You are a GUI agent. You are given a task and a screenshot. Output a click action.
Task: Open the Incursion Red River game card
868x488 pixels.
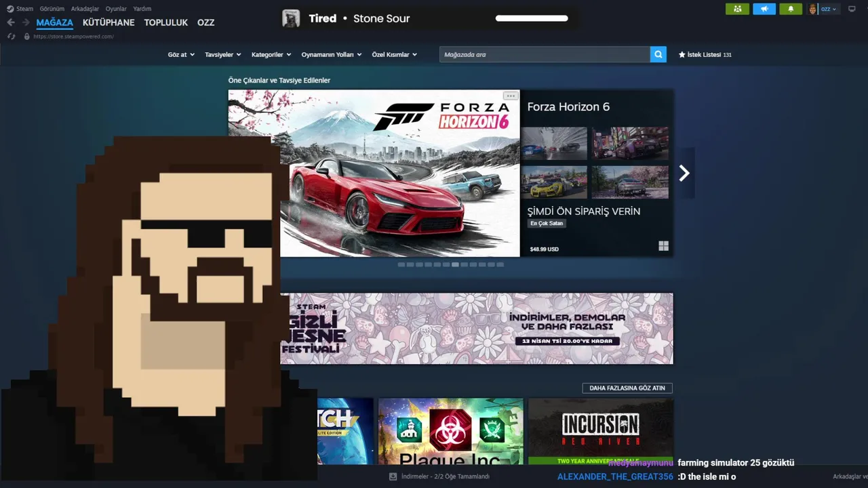(601, 431)
